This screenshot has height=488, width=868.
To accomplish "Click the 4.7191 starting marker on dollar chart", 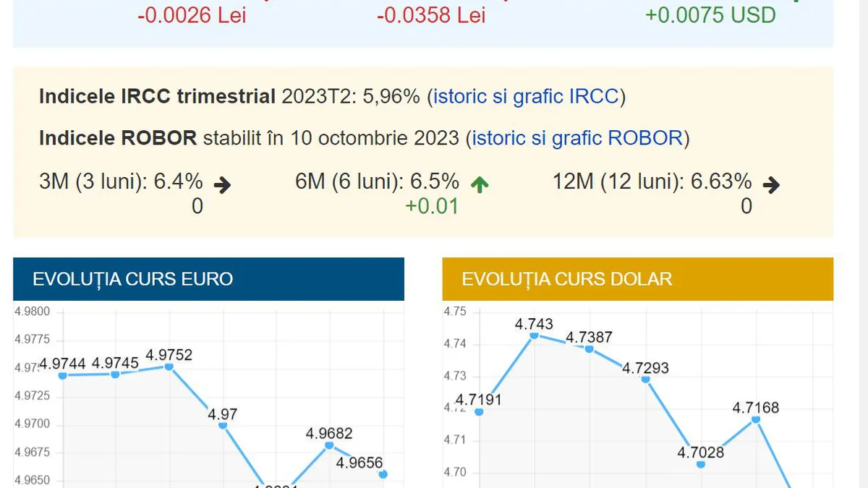I will 477,412.
